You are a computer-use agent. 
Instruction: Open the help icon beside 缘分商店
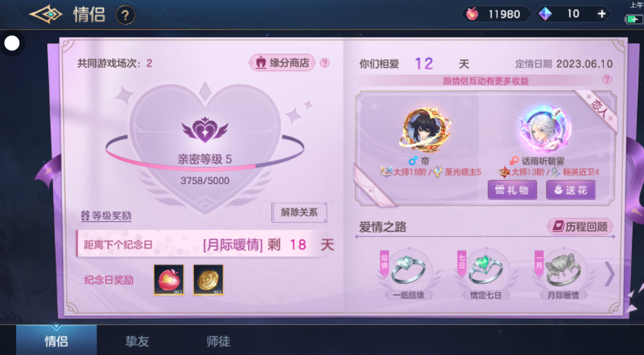point(324,63)
